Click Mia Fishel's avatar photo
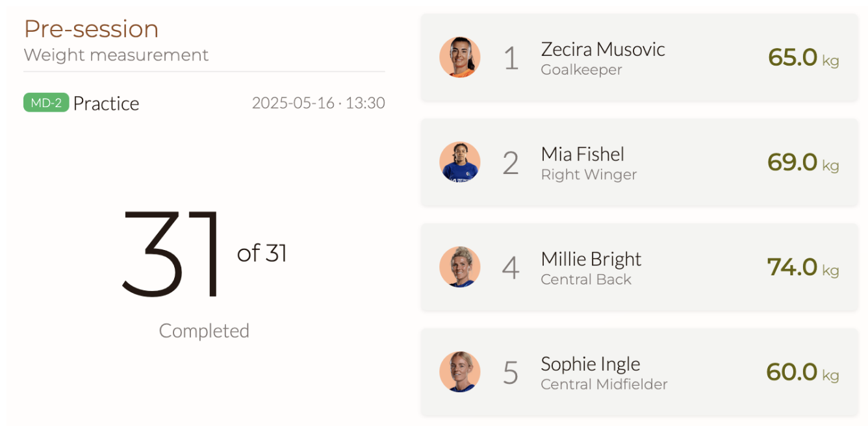 click(x=460, y=162)
